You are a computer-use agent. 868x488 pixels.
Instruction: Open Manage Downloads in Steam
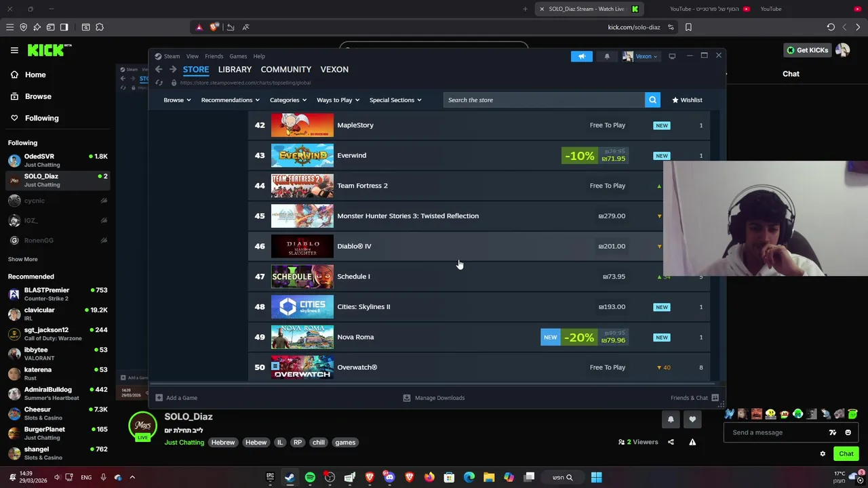(434, 398)
